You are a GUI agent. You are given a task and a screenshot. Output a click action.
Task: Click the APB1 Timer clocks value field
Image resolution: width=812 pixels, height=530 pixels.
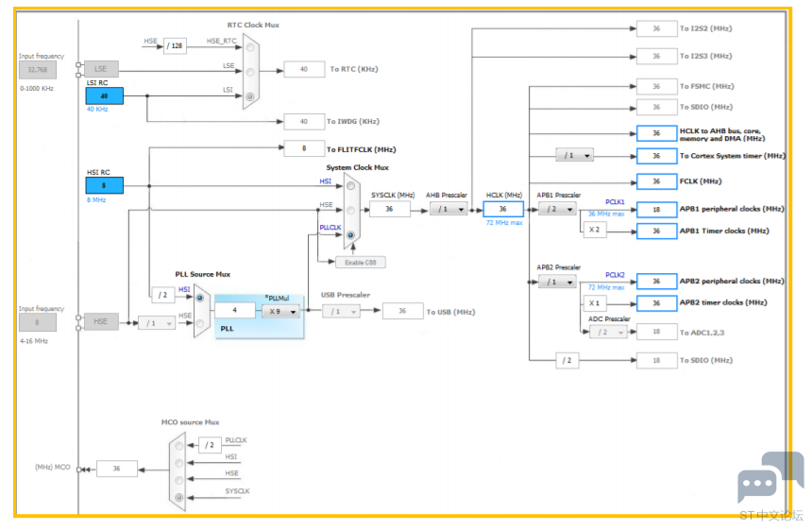(656, 231)
